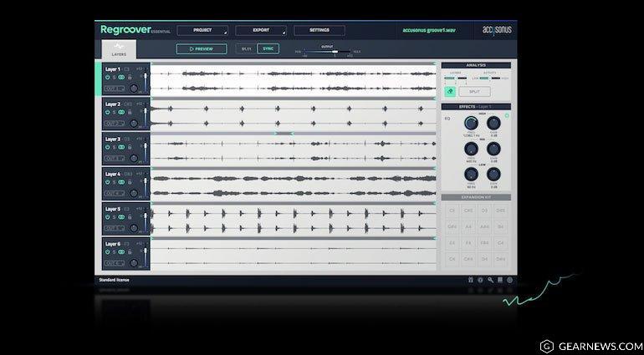The width and height of the screenshot is (644, 355).
Task: Open the Layer 6 output dropdown
Action: pyautogui.click(x=115, y=263)
